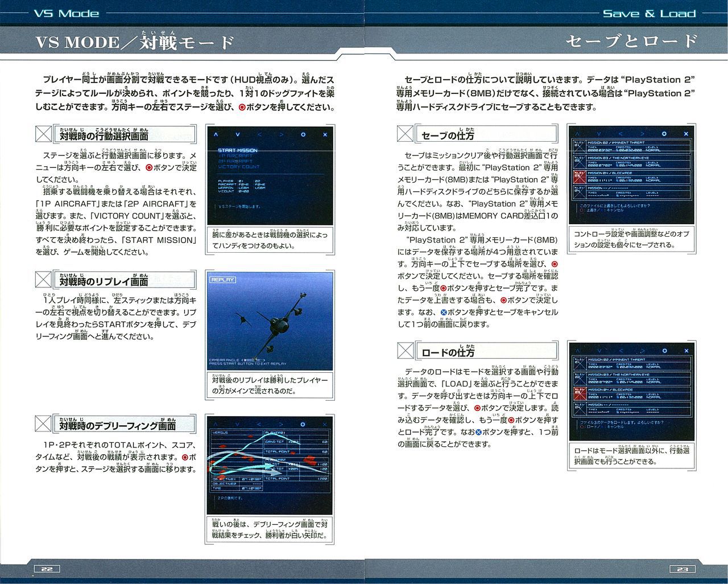
Task: Select START MISSION in the VS menu screenshot
Action: [238, 150]
